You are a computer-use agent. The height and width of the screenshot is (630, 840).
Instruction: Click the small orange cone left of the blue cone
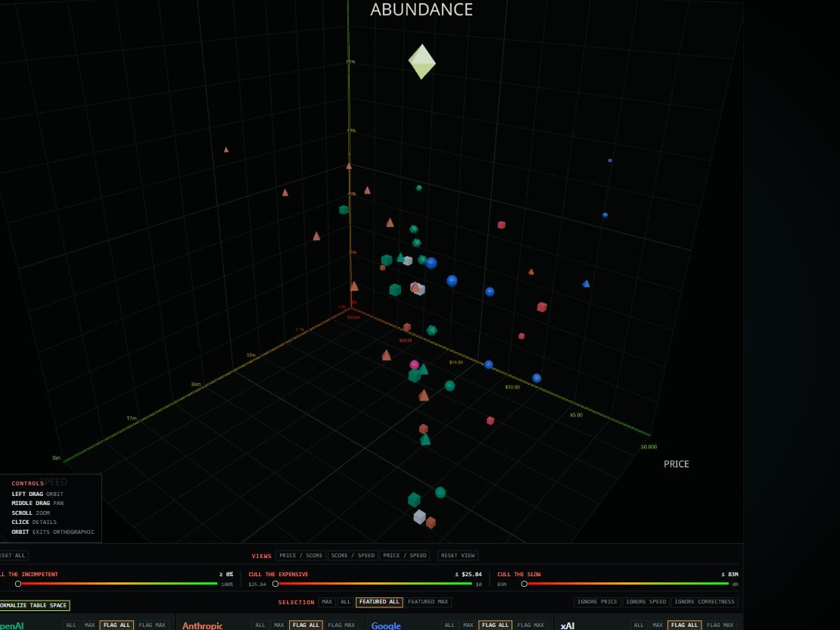pos(531,272)
